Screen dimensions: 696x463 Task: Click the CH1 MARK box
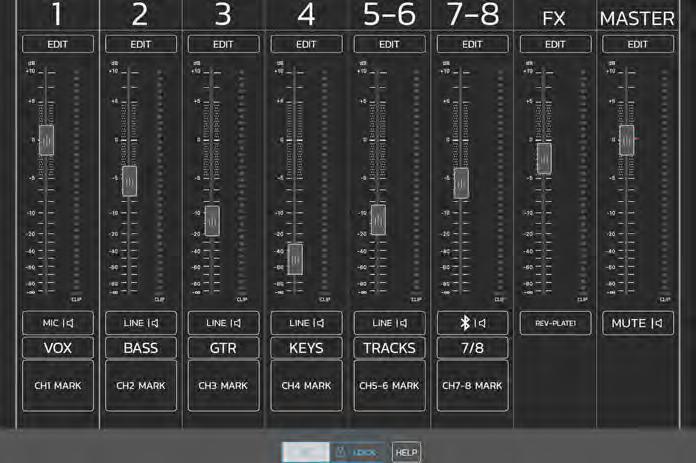[58, 386]
